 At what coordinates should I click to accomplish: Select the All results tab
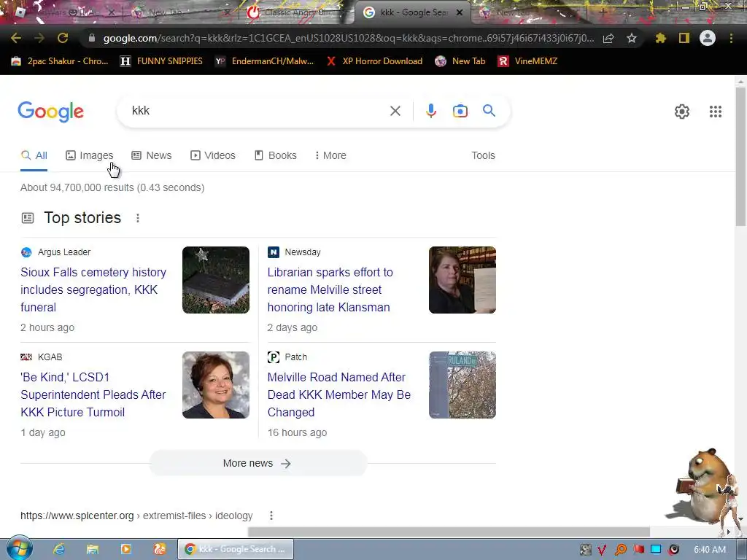(x=34, y=155)
